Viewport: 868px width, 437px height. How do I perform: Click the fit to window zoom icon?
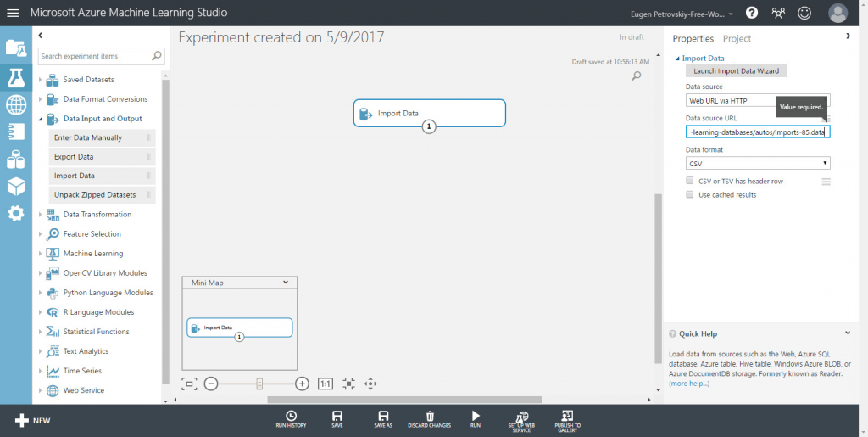[x=189, y=384]
